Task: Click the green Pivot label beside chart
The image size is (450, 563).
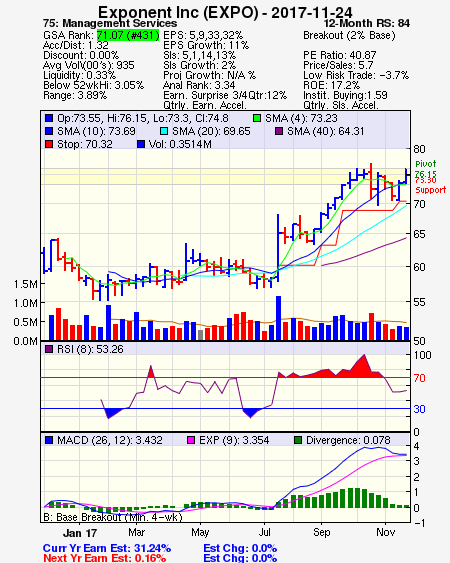Action: click(426, 164)
